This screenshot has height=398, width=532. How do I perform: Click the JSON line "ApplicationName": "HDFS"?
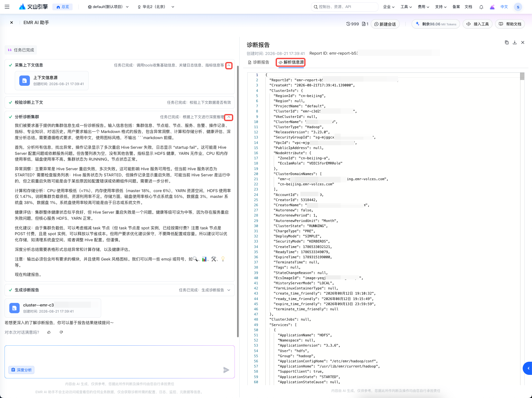305,335
